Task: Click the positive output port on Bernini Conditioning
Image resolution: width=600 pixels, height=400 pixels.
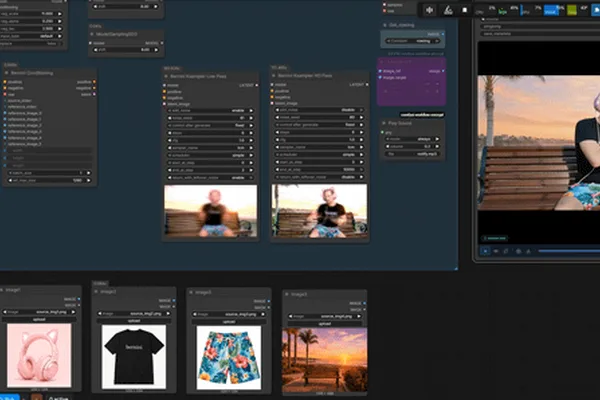Action: click(94, 82)
